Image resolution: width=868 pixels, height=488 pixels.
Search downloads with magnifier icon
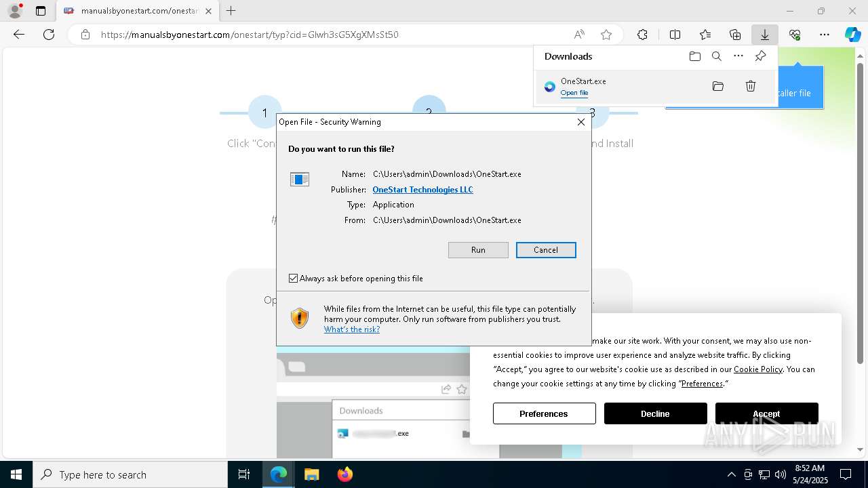tap(717, 56)
